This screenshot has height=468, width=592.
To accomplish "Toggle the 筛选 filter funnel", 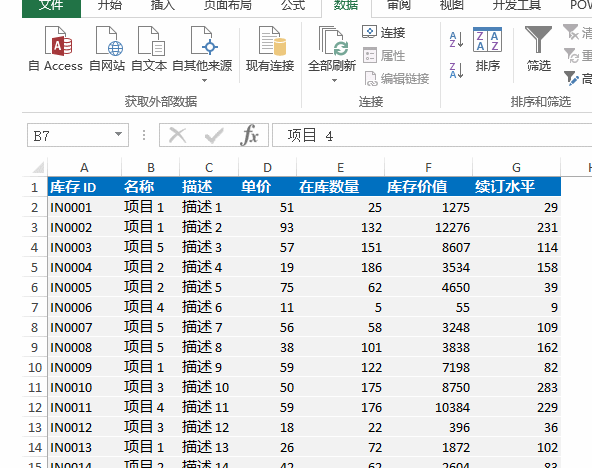I will pyautogui.click(x=539, y=49).
